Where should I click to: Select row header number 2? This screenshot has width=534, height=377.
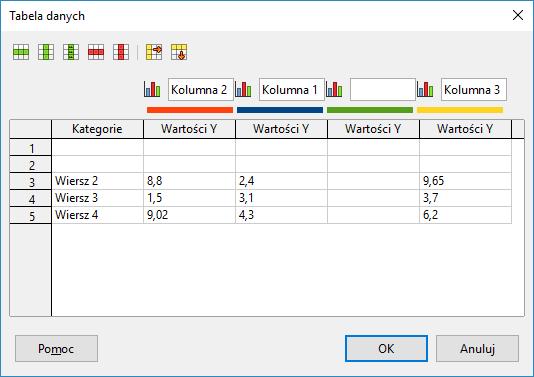coord(31,165)
